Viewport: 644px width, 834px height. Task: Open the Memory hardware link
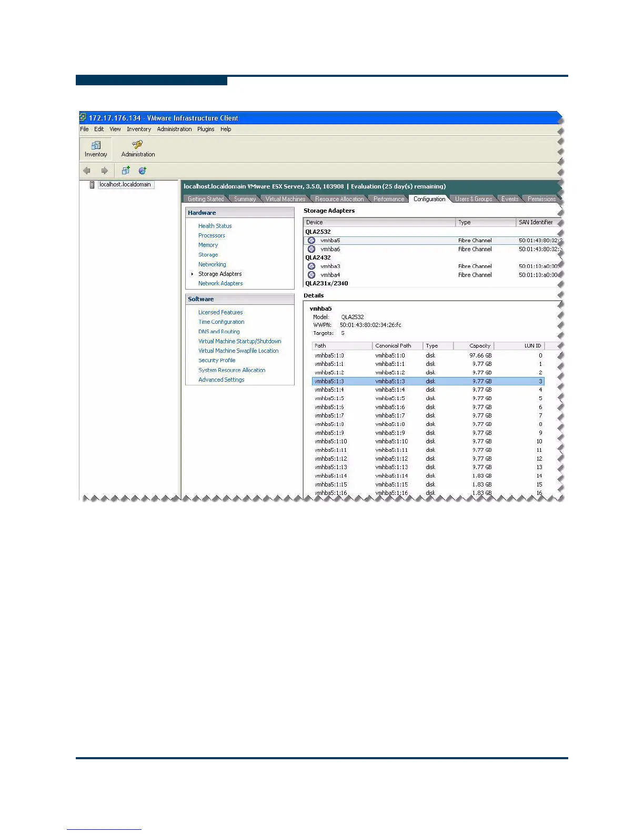pos(208,245)
